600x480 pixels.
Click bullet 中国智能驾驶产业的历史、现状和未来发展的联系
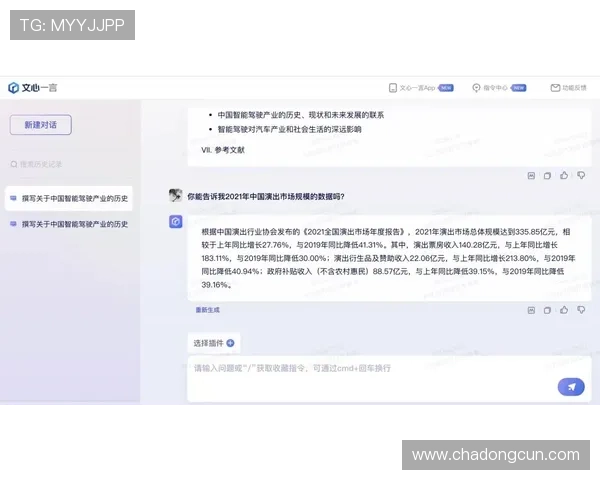[301, 115]
